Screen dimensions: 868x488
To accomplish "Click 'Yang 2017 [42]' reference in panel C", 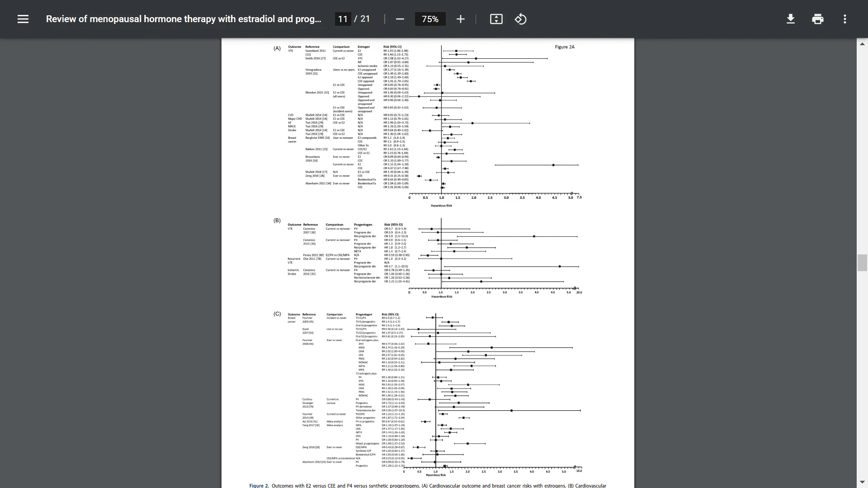I will click(x=311, y=425).
